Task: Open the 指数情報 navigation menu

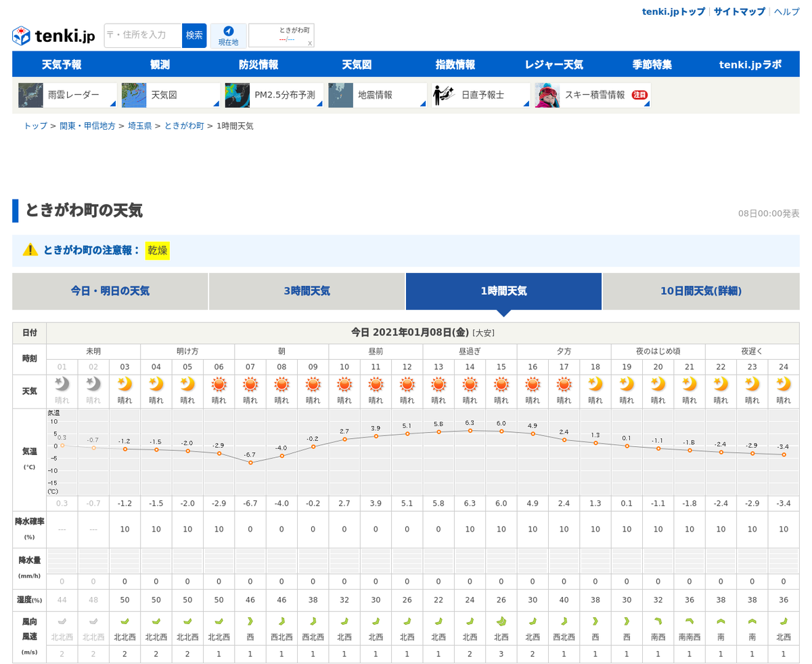Action: tap(455, 64)
